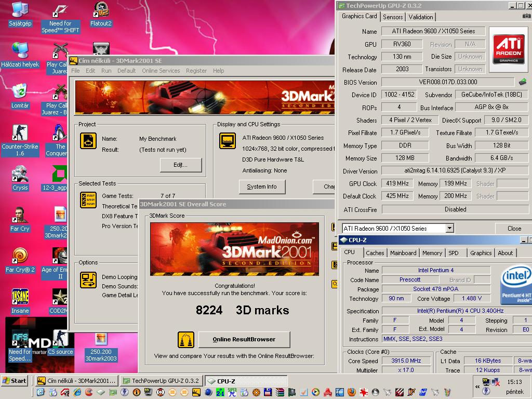Viewport: 532px width, 399px height.
Task: Click the GPU-Z screenshot camera icon
Action: coord(526,16)
